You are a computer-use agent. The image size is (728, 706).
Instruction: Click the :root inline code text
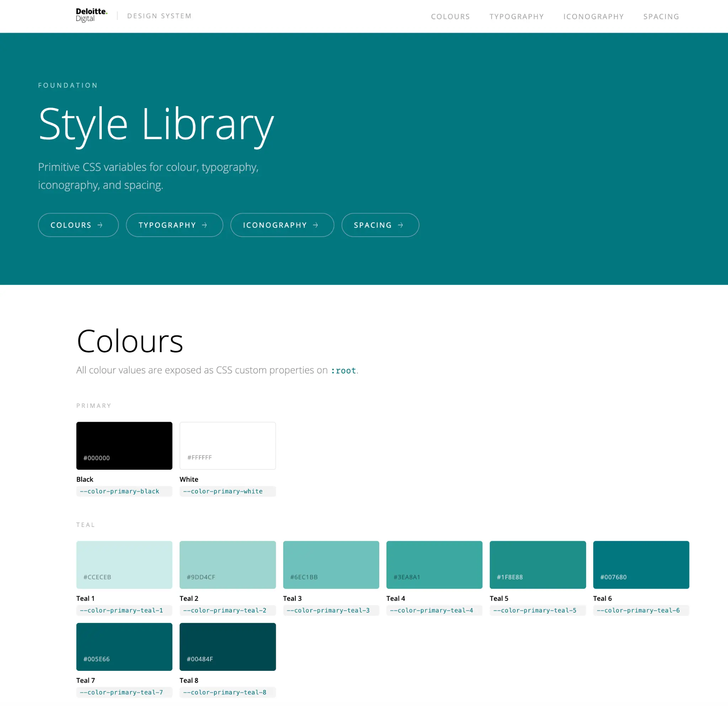click(x=343, y=371)
